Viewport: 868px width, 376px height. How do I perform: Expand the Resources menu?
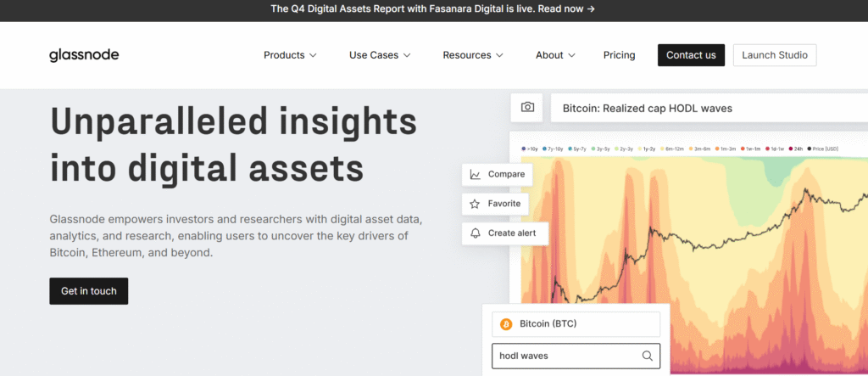[473, 55]
